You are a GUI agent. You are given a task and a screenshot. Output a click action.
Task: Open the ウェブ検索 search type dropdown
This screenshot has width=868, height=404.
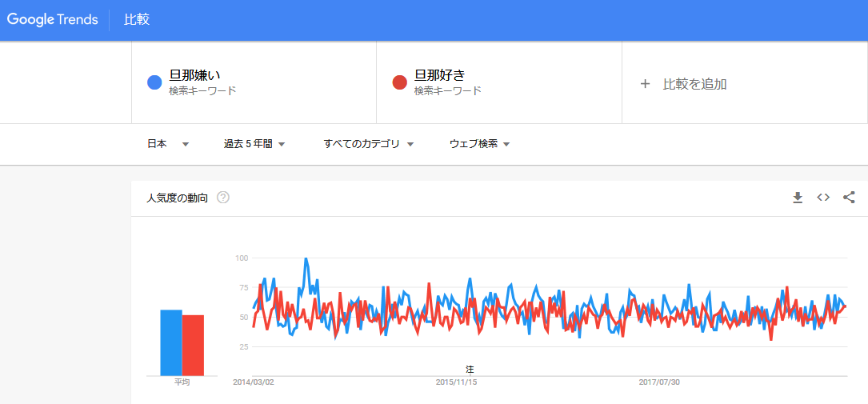(x=480, y=144)
